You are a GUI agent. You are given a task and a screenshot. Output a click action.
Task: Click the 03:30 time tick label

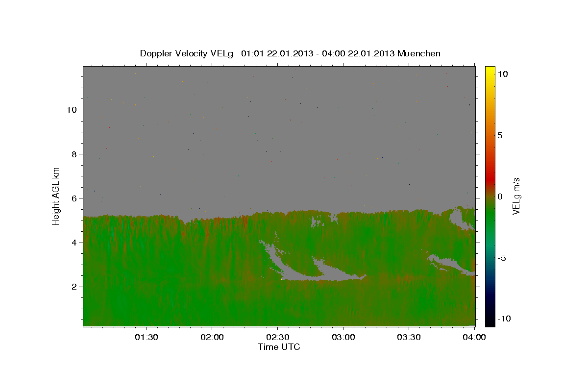click(x=409, y=337)
